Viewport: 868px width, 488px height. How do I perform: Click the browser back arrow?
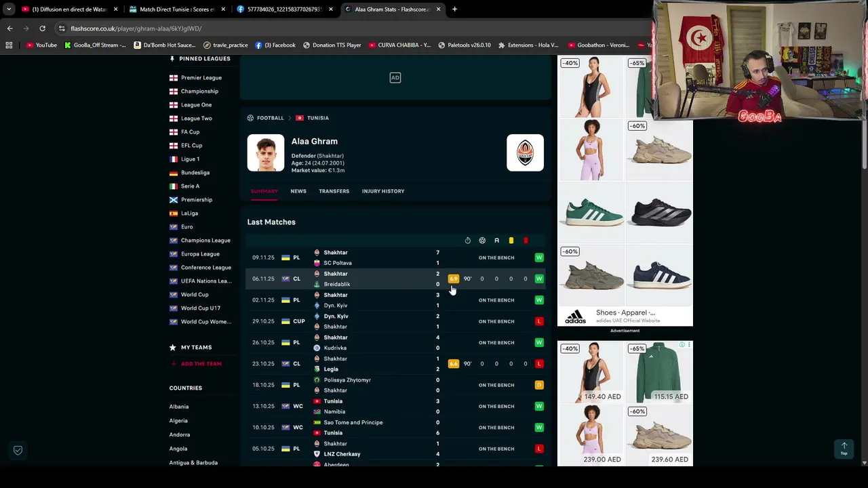point(9,28)
